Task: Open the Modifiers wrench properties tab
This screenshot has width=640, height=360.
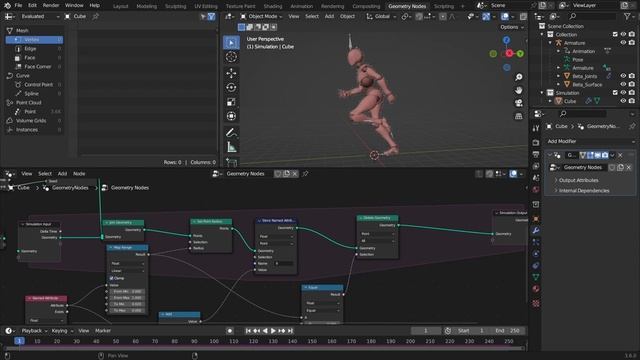Action: [536, 231]
